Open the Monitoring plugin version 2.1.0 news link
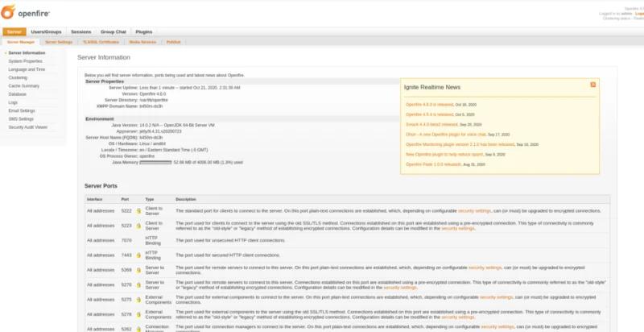This screenshot has width=644, height=332. click(460, 144)
